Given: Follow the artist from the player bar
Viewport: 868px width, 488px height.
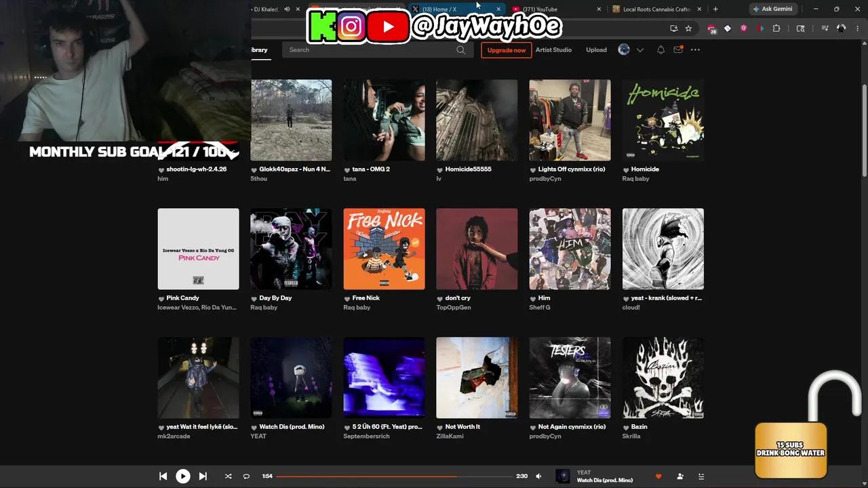Looking at the screenshot, I should click(x=680, y=476).
